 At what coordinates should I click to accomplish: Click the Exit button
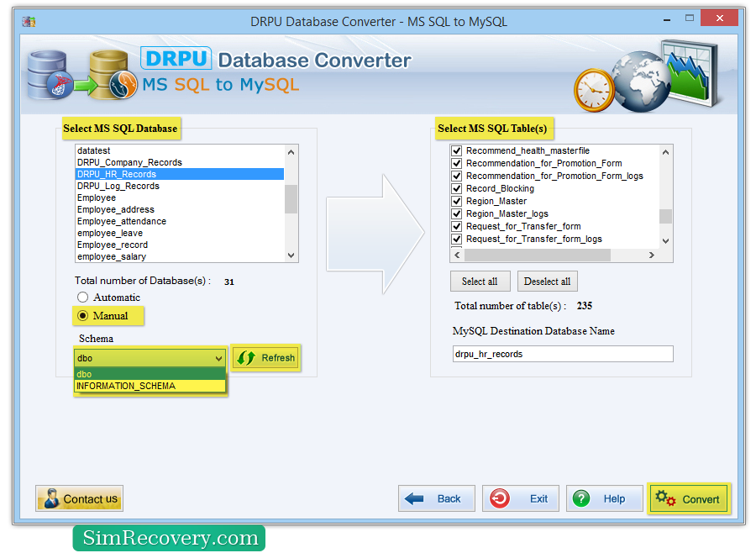pyautogui.click(x=520, y=498)
